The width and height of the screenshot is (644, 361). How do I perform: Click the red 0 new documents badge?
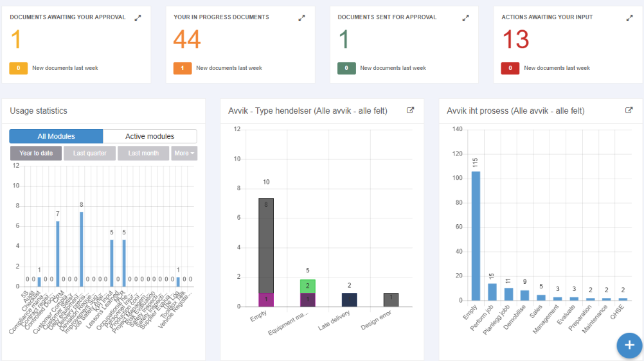(510, 68)
